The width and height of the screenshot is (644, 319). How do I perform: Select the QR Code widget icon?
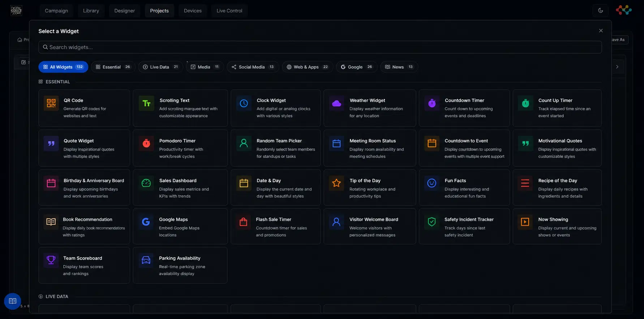tap(51, 103)
